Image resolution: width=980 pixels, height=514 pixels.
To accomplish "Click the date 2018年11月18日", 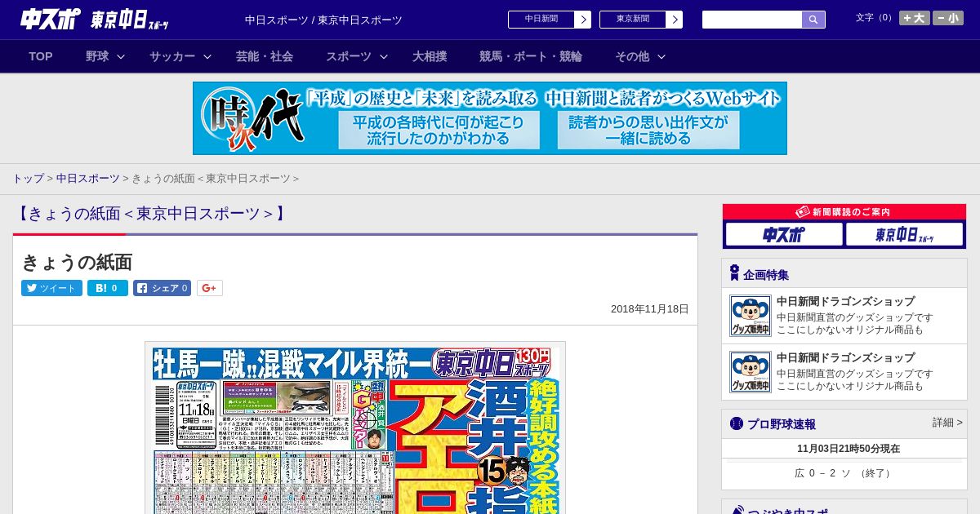I will (x=650, y=309).
